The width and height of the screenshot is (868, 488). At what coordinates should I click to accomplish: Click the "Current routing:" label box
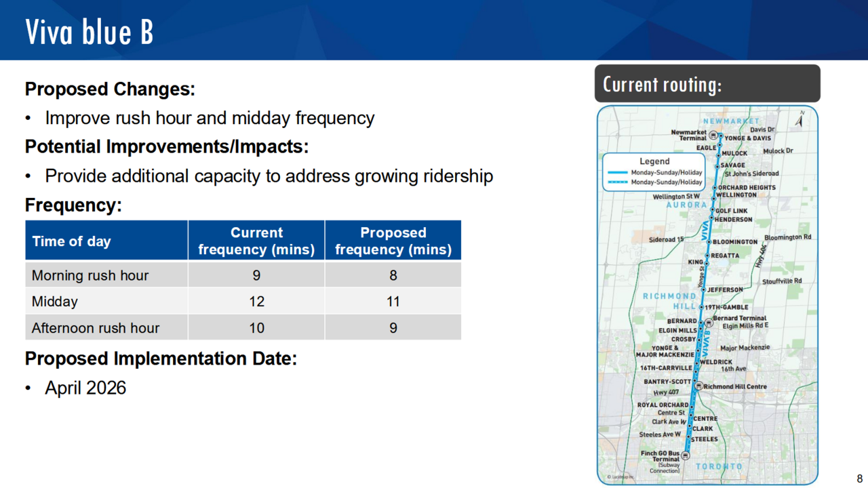coord(707,84)
